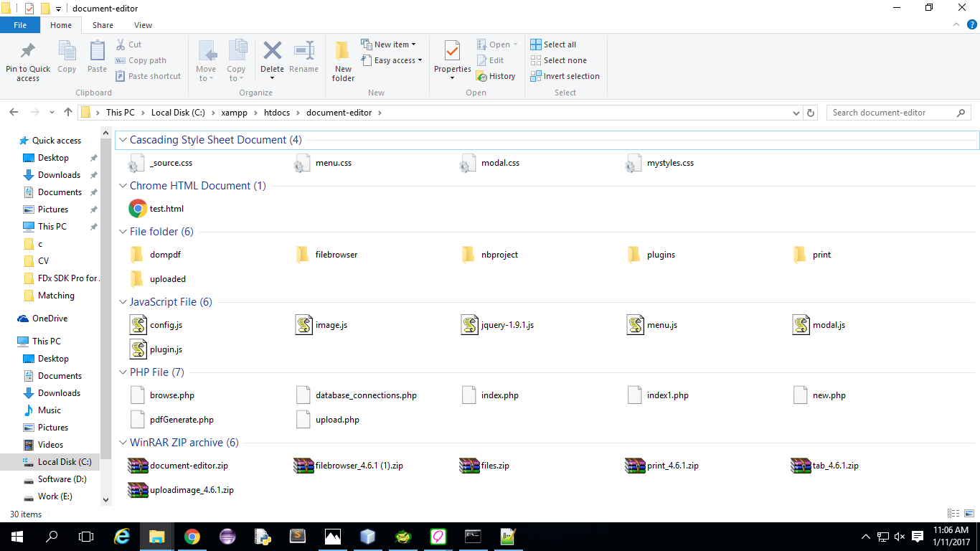Click Select none
The image size is (980, 551).
(558, 60)
